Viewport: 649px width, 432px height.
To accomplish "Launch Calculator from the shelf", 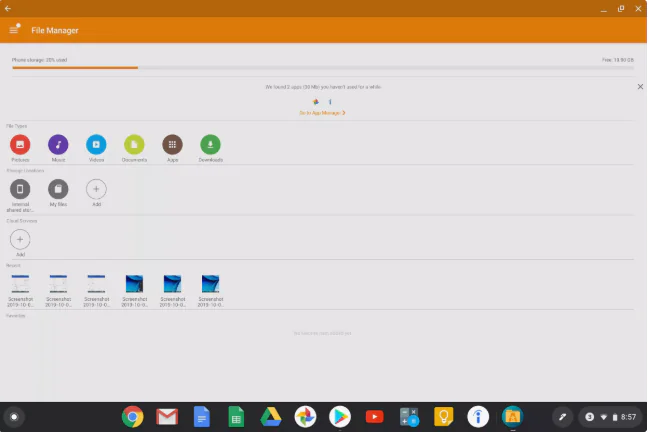I will [409, 417].
